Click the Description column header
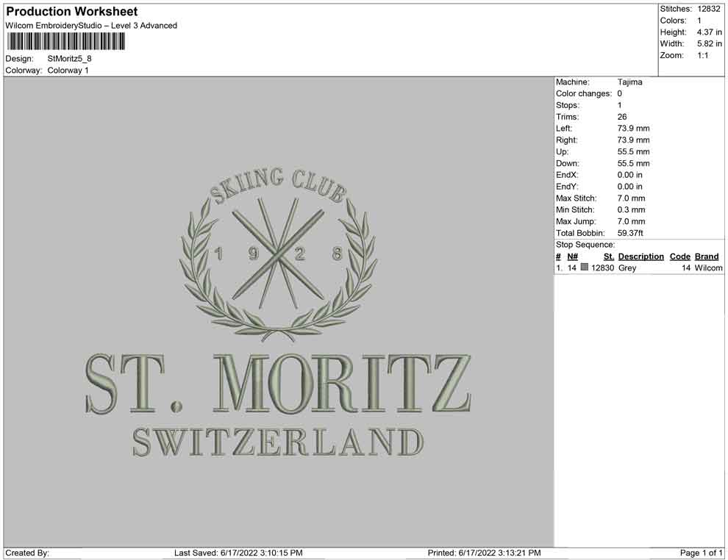 pos(640,256)
